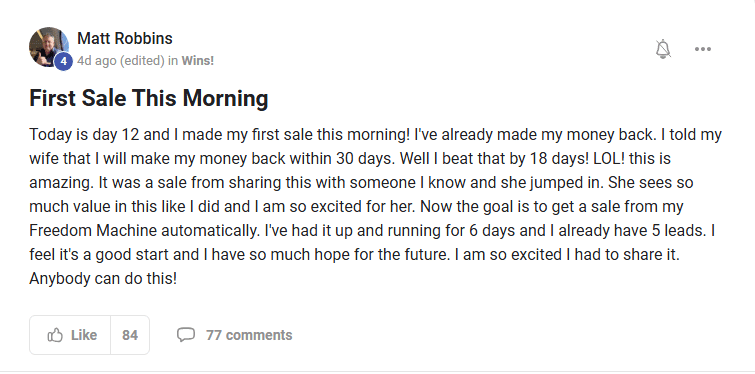Click the post body paragraph text

[376, 206]
